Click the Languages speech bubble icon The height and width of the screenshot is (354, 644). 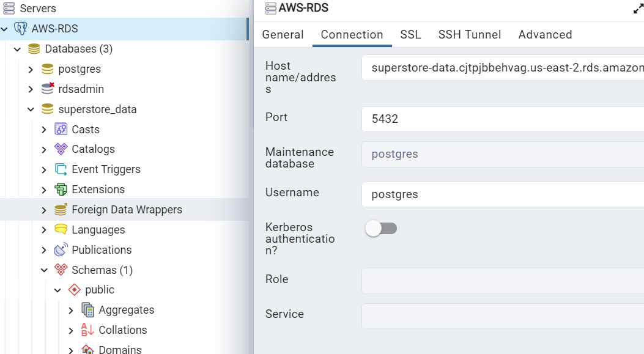click(61, 230)
